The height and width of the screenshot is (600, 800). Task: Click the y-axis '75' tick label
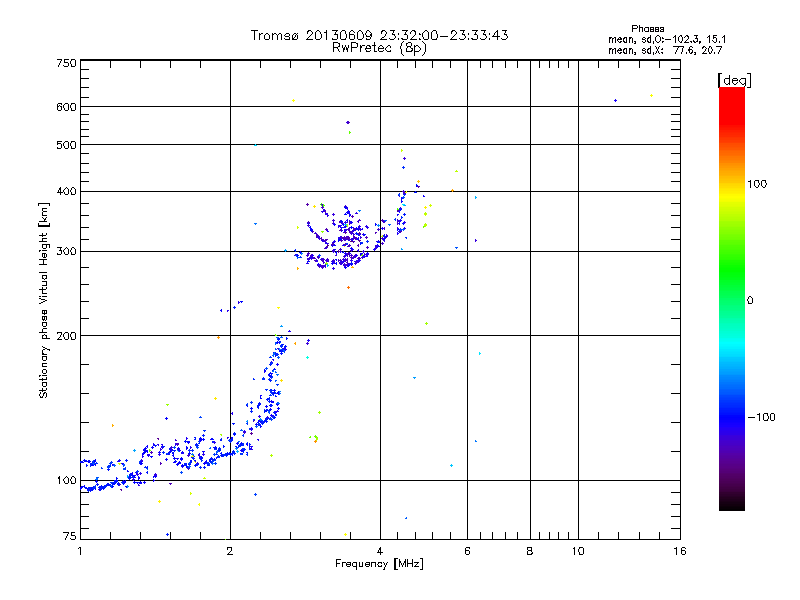[x=70, y=536]
